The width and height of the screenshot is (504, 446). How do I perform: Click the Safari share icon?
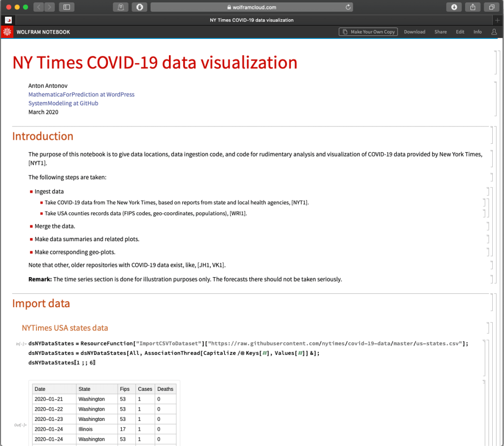pos(472,7)
